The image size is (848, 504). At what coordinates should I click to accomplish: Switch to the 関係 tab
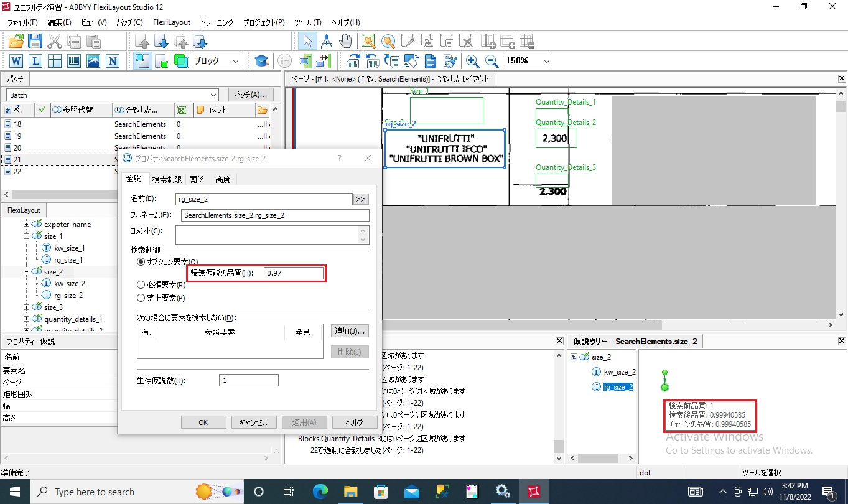click(x=197, y=180)
